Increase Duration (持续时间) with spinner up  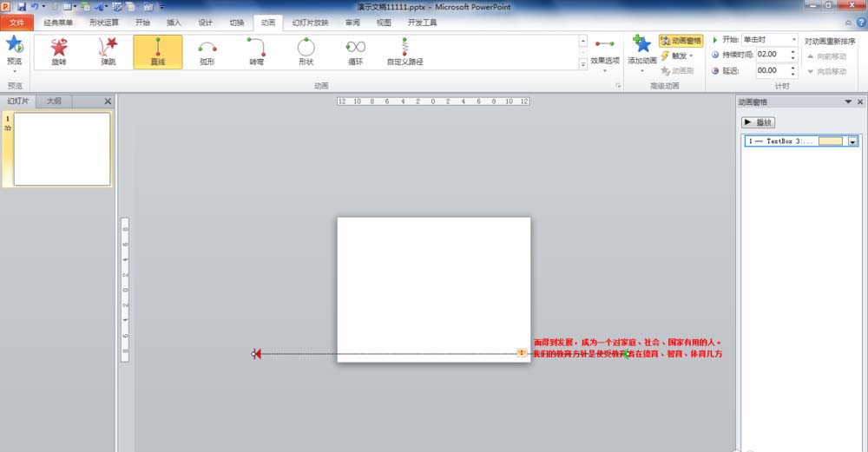(x=792, y=51)
